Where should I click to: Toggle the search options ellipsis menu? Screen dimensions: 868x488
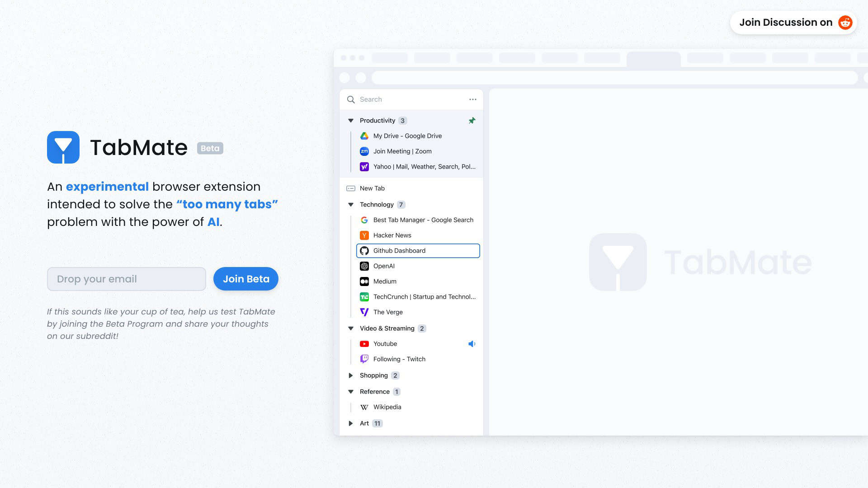[472, 99]
